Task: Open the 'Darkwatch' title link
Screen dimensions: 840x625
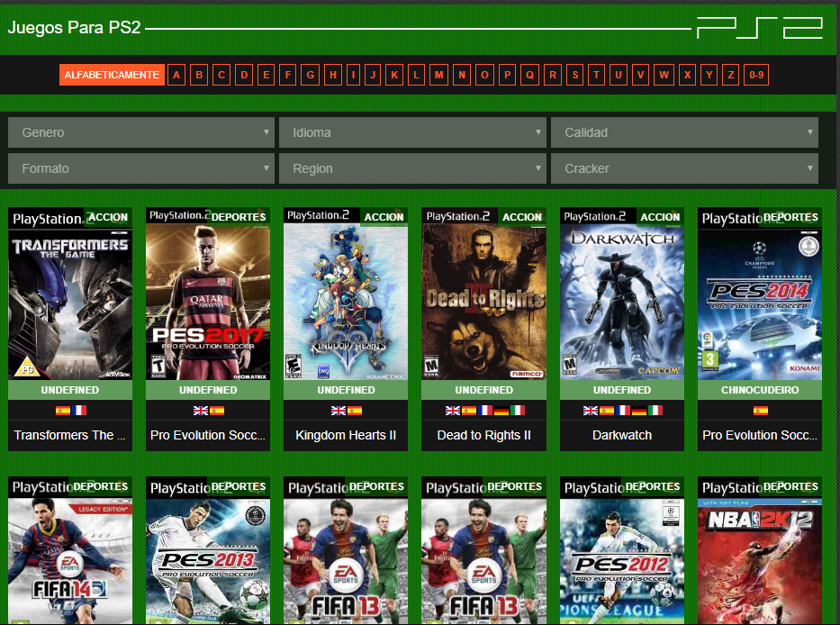Action: click(x=622, y=435)
